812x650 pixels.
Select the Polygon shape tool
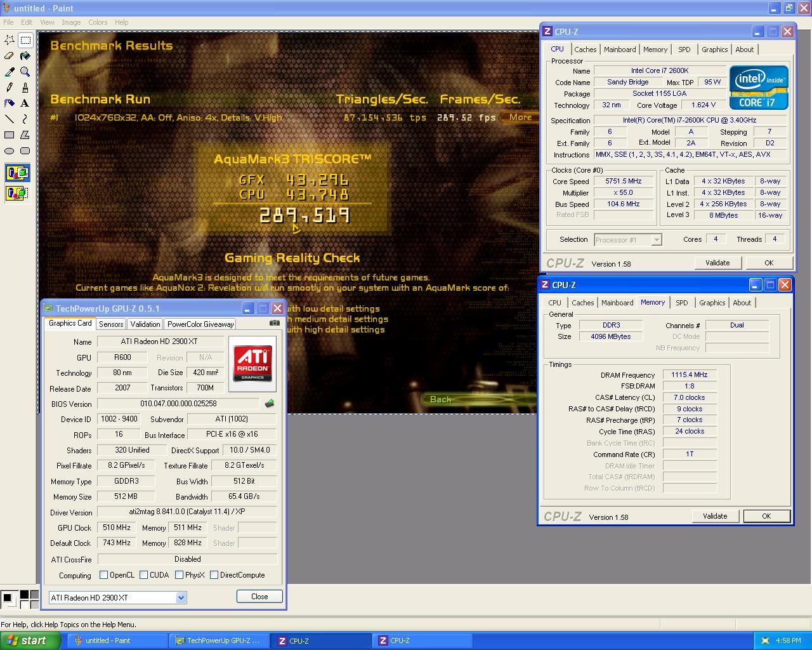25,135
